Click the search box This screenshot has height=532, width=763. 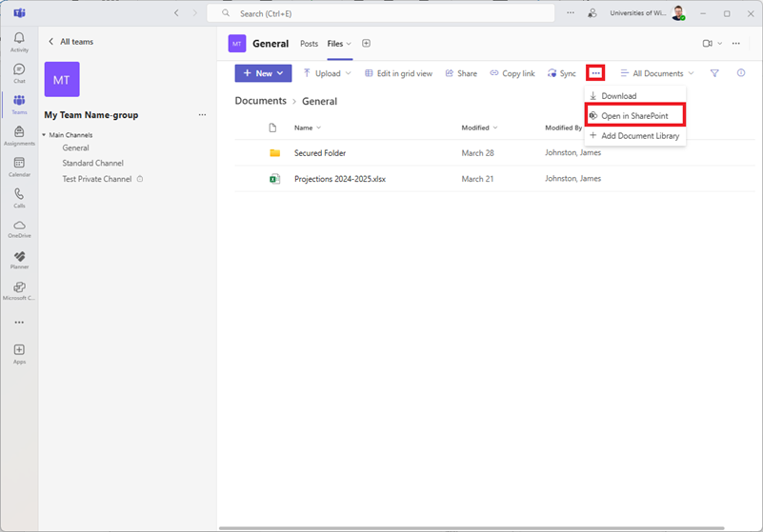pos(381,13)
